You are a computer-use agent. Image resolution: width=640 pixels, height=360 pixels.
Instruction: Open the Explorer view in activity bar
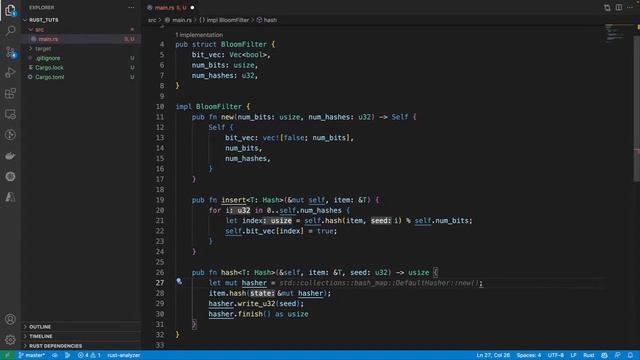pyautogui.click(x=10, y=10)
